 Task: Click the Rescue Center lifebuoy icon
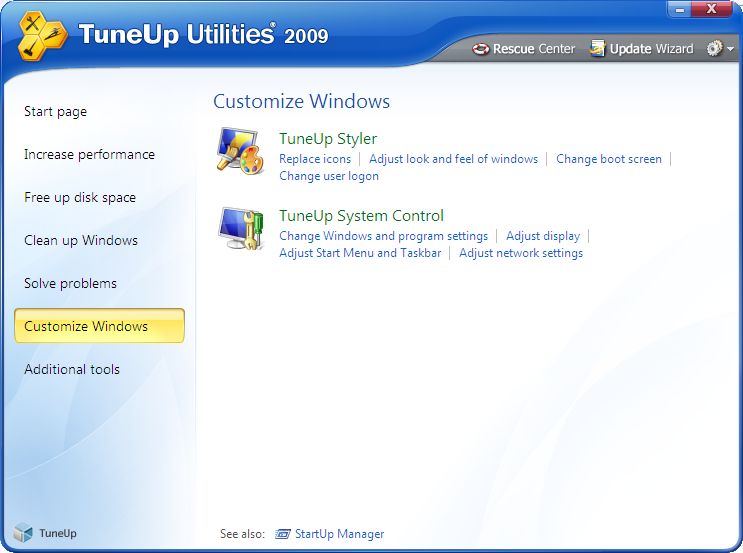pyautogui.click(x=480, y=49)
